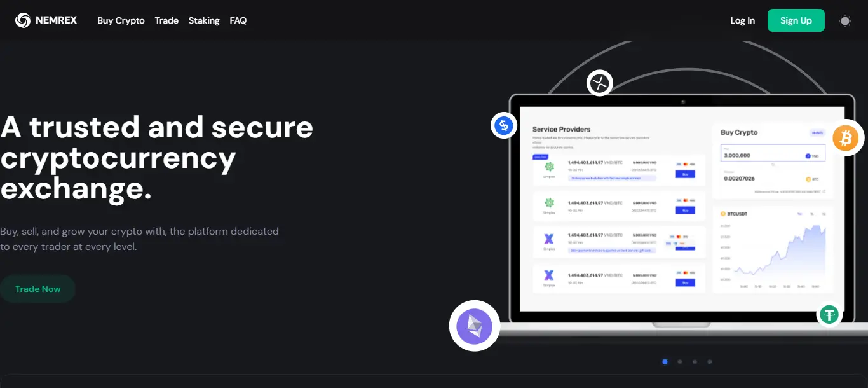Image resolution: width=868 pixels, height=388 pixels.
Task: Click the orange Bitcoin icon
Action: click(845, 137)
